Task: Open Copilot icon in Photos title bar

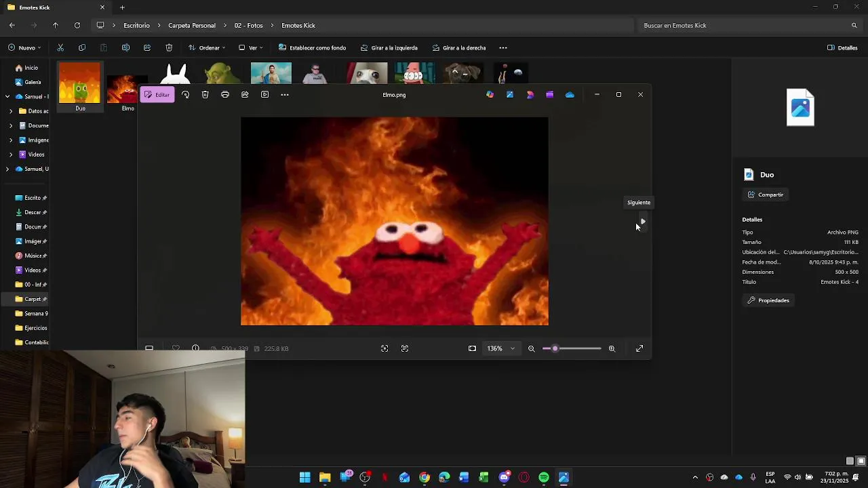Action: pos(490,95)
